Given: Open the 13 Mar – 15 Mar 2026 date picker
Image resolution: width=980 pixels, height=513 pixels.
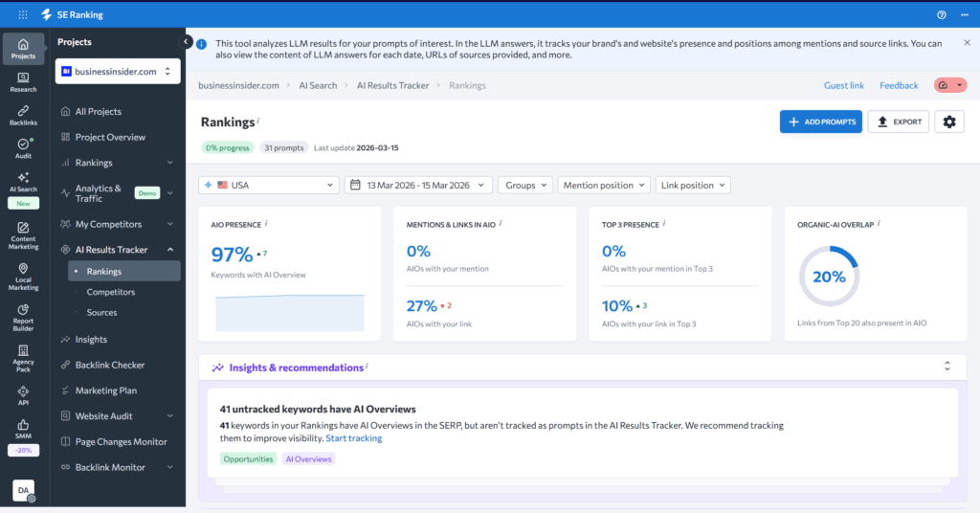Looking at the screenshot, I should pos(418,185).
